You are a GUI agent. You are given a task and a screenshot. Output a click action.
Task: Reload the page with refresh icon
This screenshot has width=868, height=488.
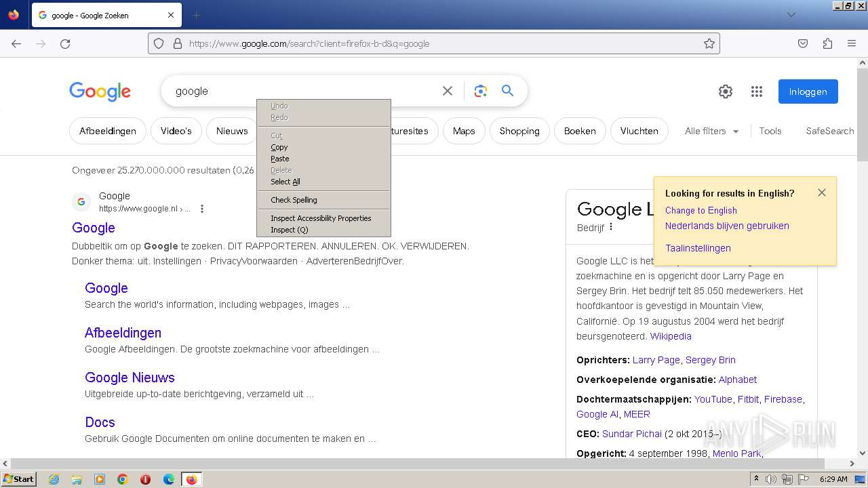pyautogui.click(x=65, y=43)
